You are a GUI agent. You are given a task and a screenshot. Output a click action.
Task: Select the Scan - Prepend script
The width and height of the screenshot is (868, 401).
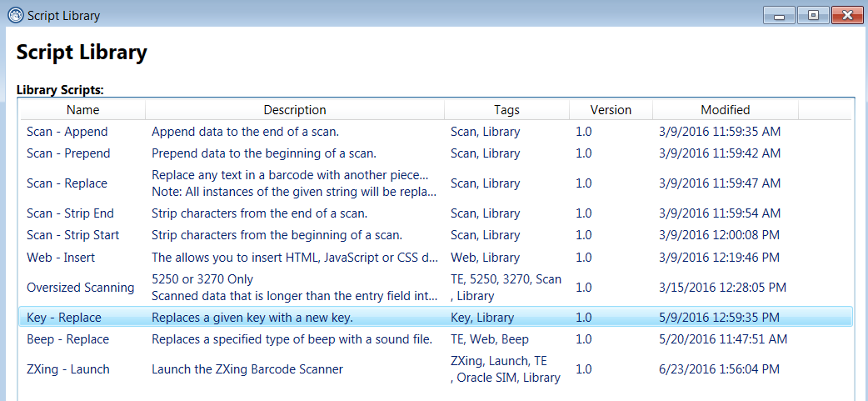[x=68, y=153]
